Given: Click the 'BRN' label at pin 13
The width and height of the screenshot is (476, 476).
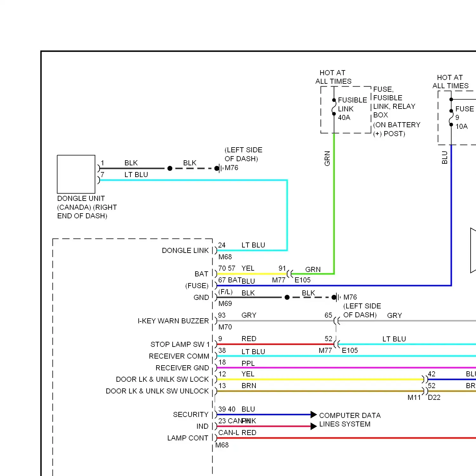Looking at the screenshot, I should click(x=249, y=386).
